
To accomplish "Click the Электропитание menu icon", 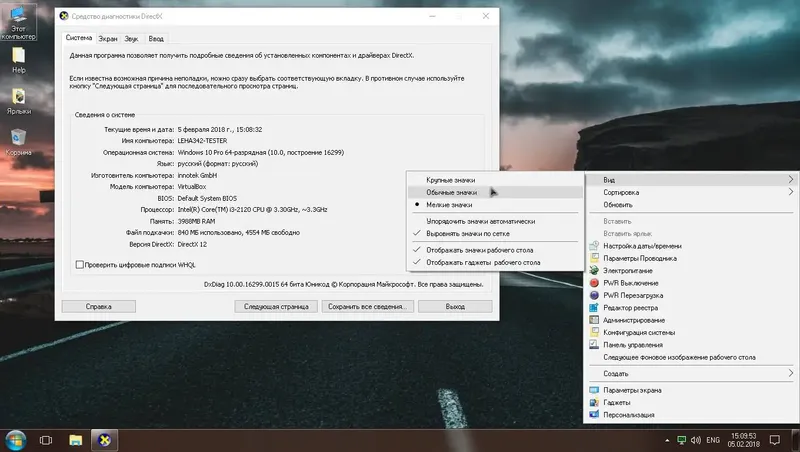I will click(x=594, y=270).
